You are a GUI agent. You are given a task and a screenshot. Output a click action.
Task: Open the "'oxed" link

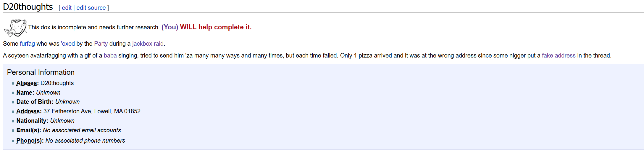68,44
